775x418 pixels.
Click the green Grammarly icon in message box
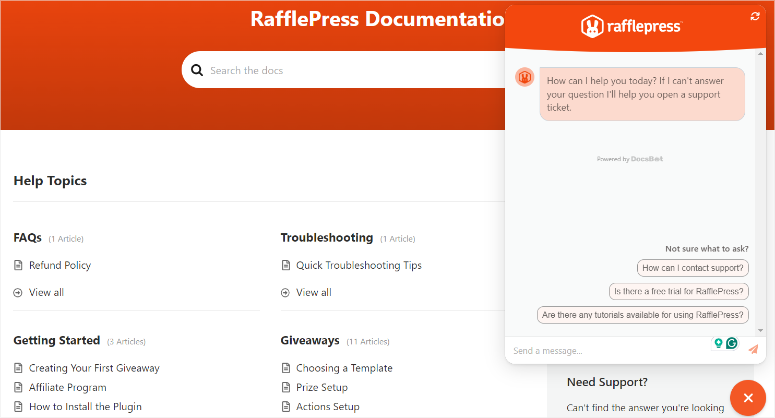[732, 343]
